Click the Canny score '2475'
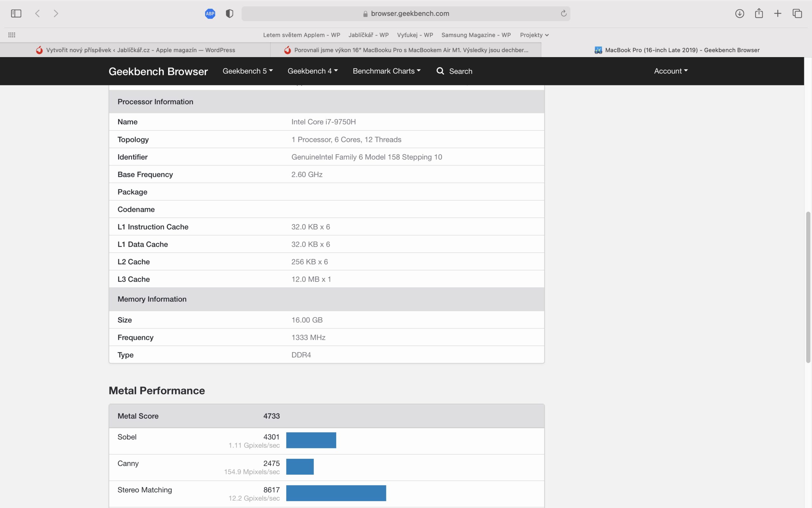Image resolution: width=812 pixels, height=508 pixels. click(x=272, y=463)
